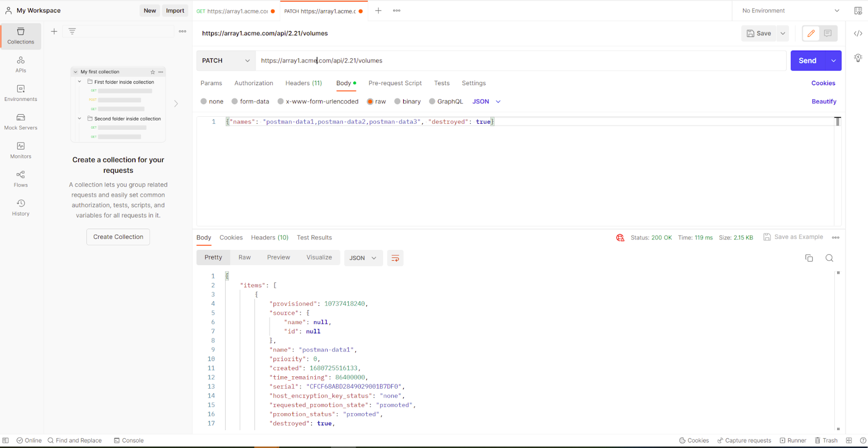
Task: Toggle the sidebar using the bottom-left icon
Action: (x=5, y=440)
